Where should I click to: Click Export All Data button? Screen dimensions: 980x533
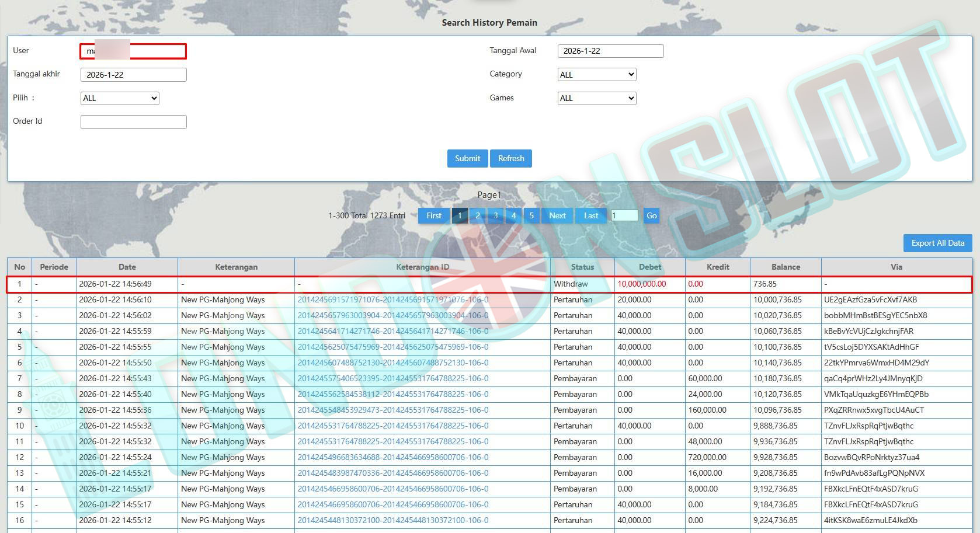pos(937,243)
